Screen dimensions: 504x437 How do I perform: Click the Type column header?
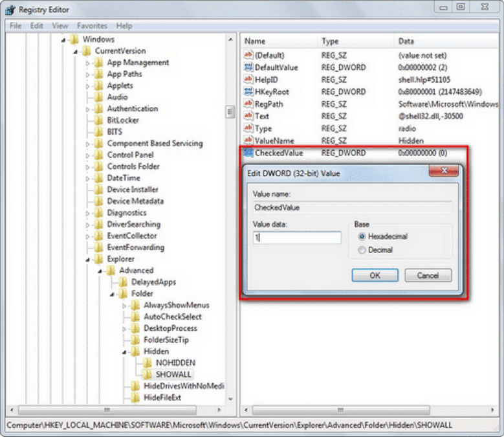tap(330, 41)
